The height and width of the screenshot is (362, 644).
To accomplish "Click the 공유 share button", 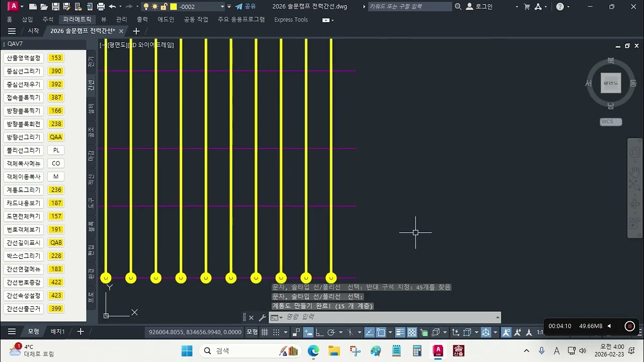I will click(x=246, y=7).
